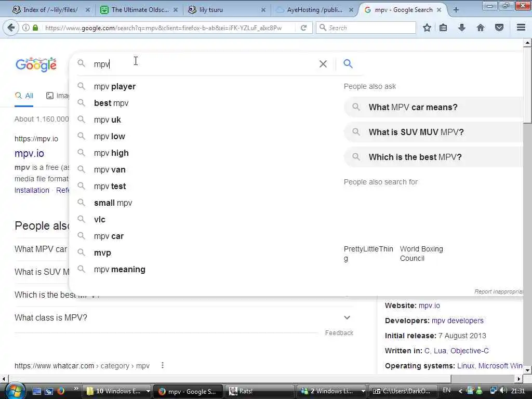
Task: Choose suggestion 'mpv uk'
Action: coord(107,120)
